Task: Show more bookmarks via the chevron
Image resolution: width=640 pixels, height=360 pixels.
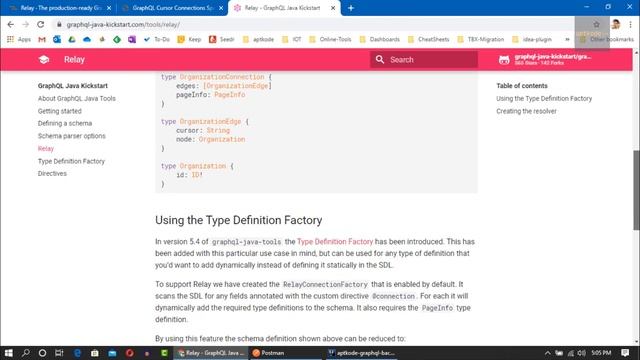Action: coord(567,39)
